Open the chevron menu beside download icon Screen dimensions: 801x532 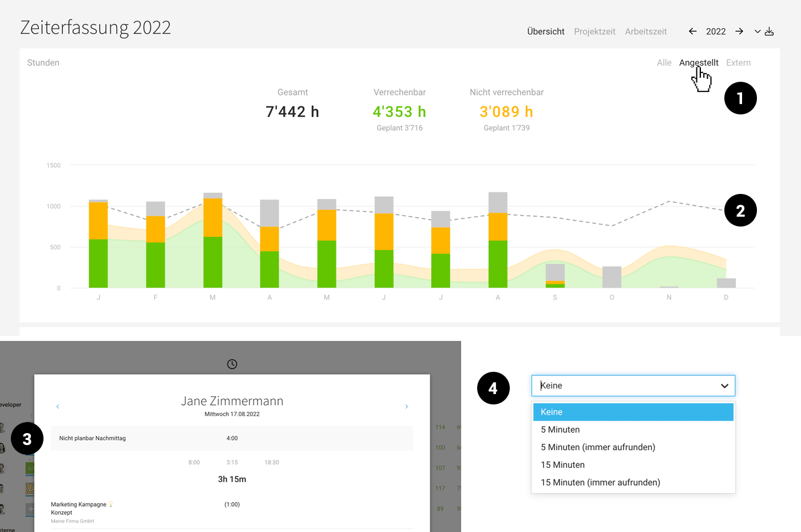(x=758, y=31)
